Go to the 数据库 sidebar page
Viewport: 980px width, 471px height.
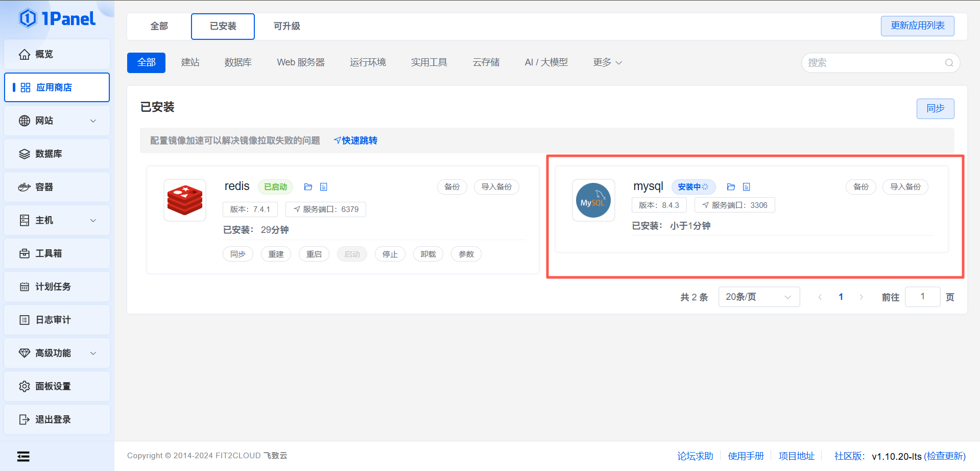click(x=57, y=154)
